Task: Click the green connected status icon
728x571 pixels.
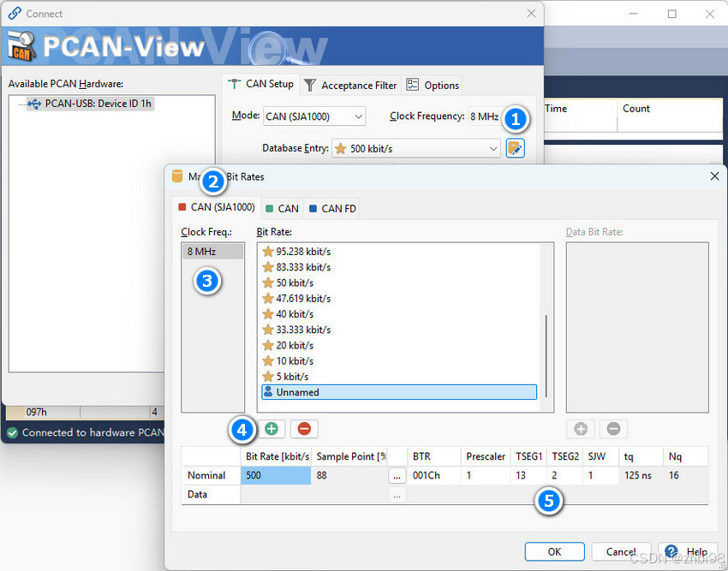Action: (x=13, y=432)
